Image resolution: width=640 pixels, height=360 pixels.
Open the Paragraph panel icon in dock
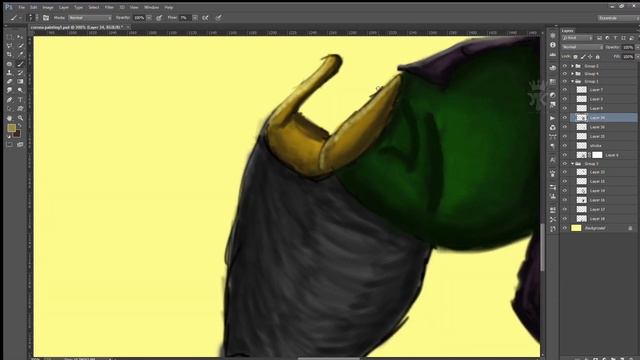[553, 146]
